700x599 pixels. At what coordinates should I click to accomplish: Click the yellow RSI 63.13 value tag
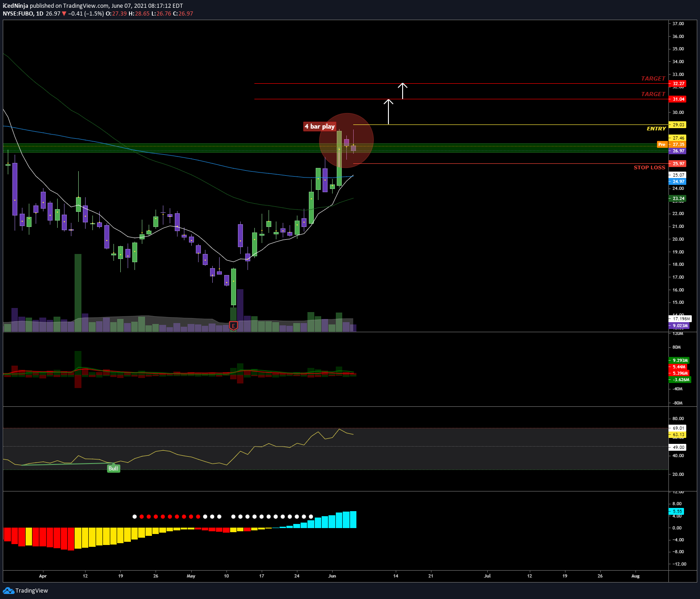(x=678, y=435)
